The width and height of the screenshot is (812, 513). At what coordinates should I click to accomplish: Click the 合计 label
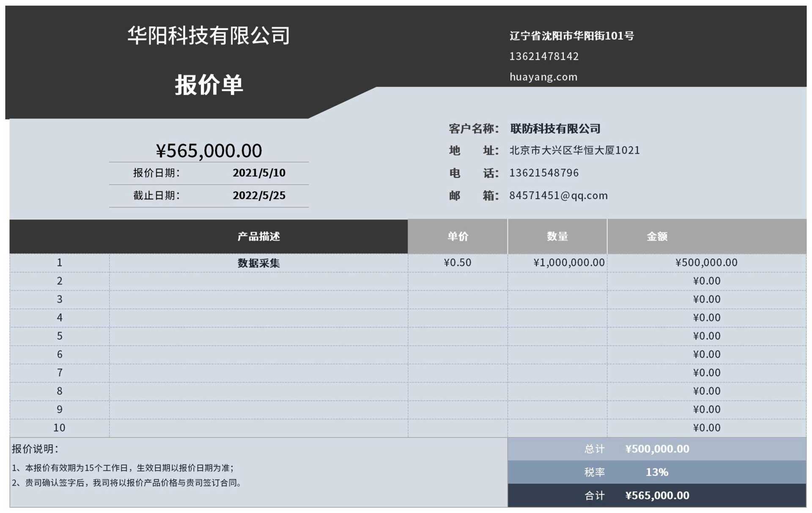[x=595, y=496]
